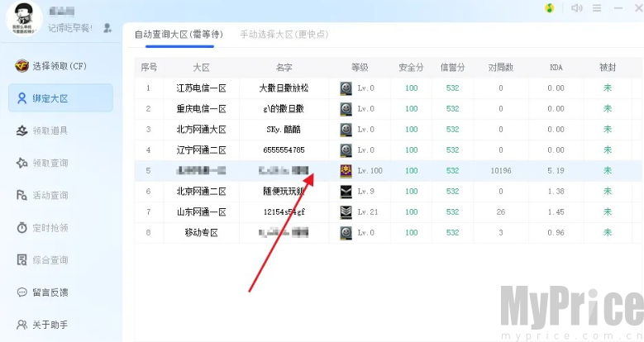Click the 等级 column header
This screenshot has height=342, width=644.
[360, 68]
